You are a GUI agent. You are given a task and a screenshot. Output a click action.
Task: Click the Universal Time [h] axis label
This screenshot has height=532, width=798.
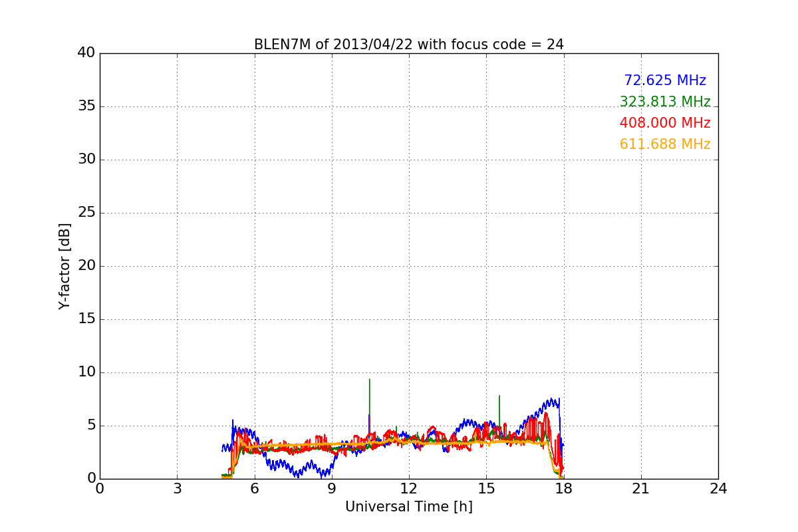coord(408,507)
